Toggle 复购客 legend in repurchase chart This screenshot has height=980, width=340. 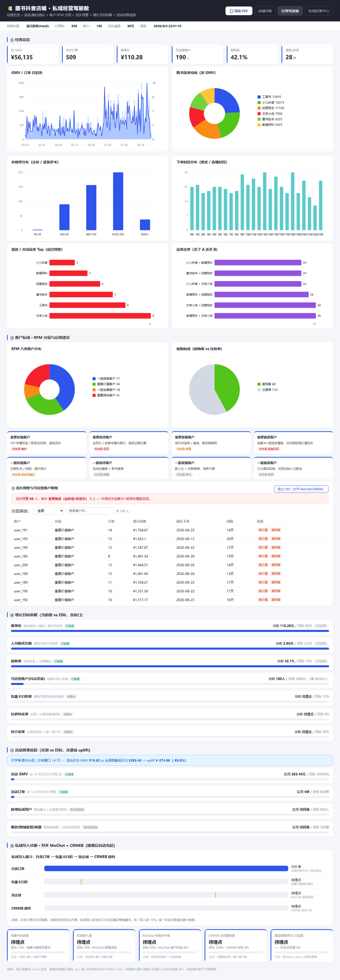pyautogui.click(x=266, y=384)
